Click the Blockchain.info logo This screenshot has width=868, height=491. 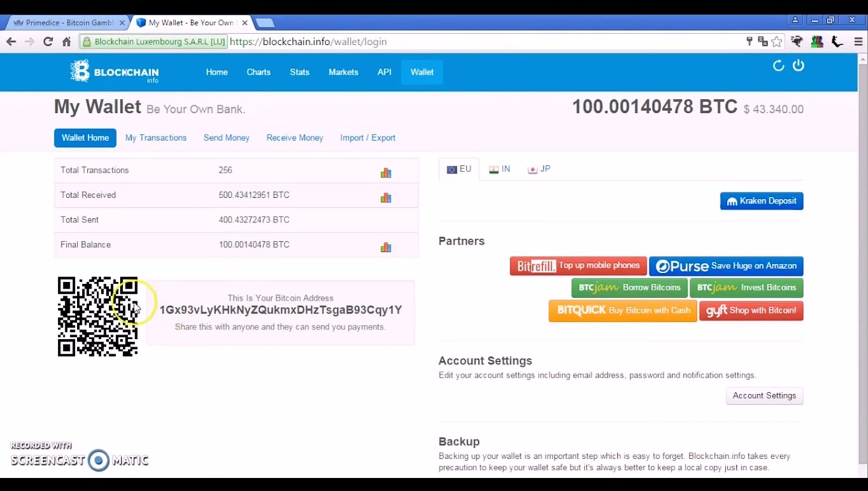click(x=114, y=72)
